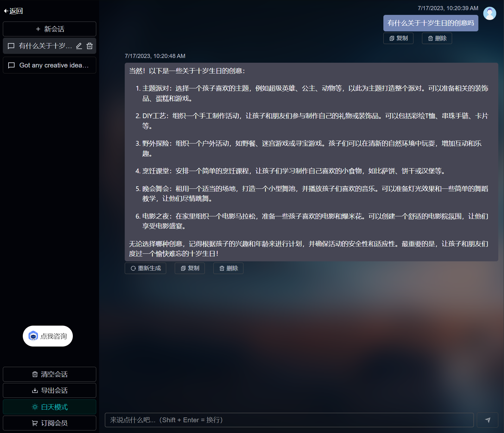Focus the message input box
Screen dimensions: 504x433
tap(289, 420)
